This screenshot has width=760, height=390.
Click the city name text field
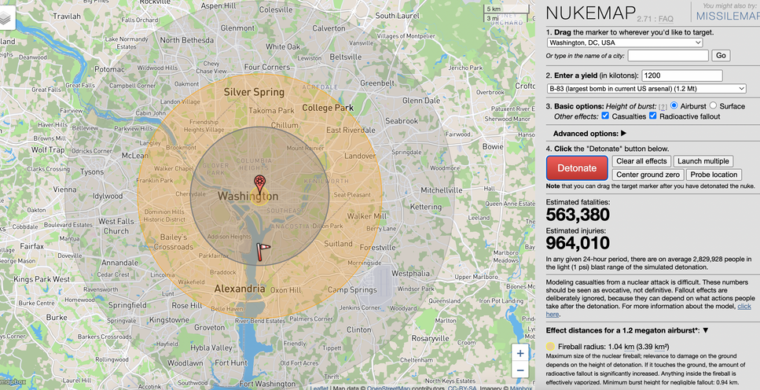[668, 56]
